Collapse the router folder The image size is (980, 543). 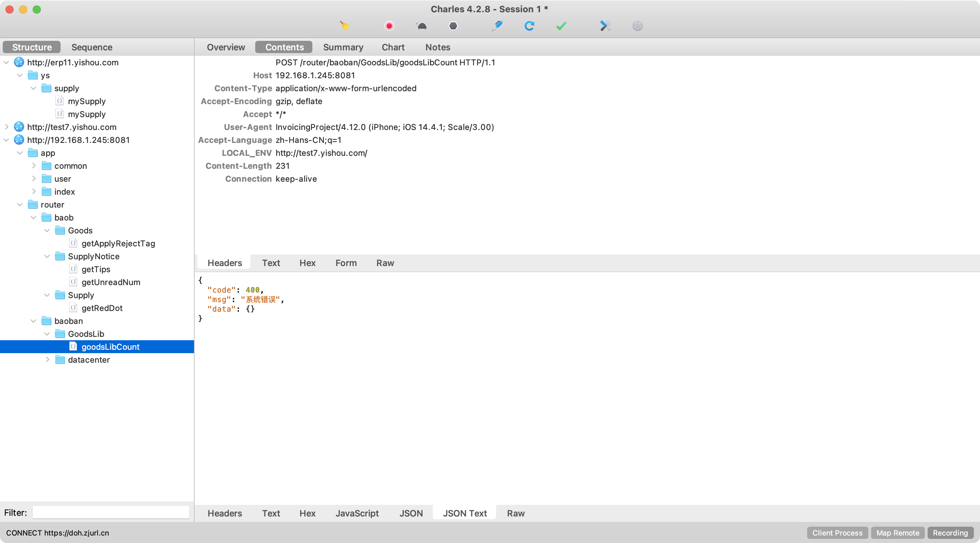click(20, 204)
